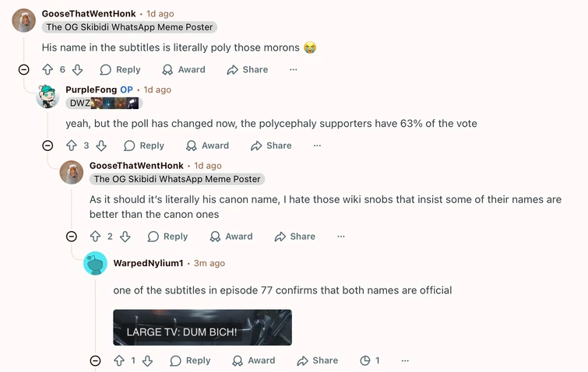The width and height of the screenshot is (588, 372).
Task: Collapse PurpleFong's comment thread
Action: (x=48, y=146)
